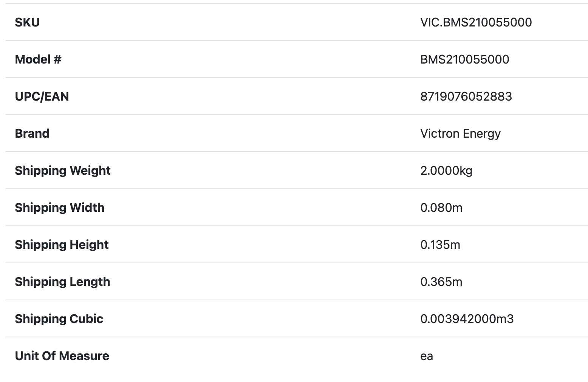The height and width of the screenshot is (382, 588).
Task: Click the SKU row label
Action: [x=27, y=22]
